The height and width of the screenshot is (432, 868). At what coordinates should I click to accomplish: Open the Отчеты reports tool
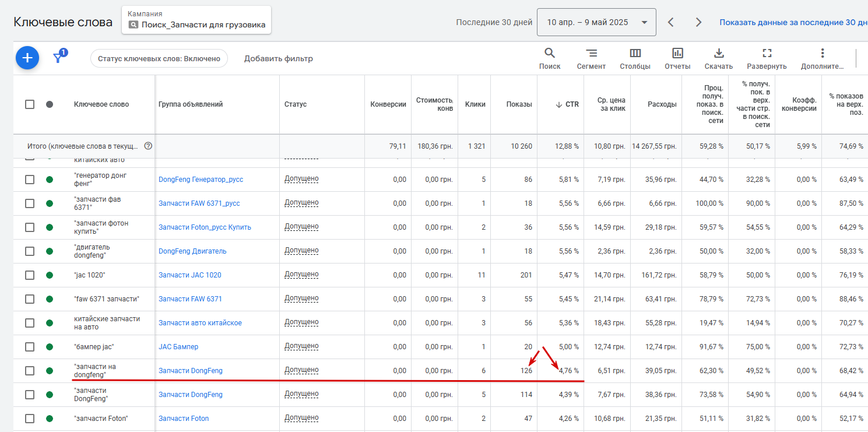click(677, 59)
